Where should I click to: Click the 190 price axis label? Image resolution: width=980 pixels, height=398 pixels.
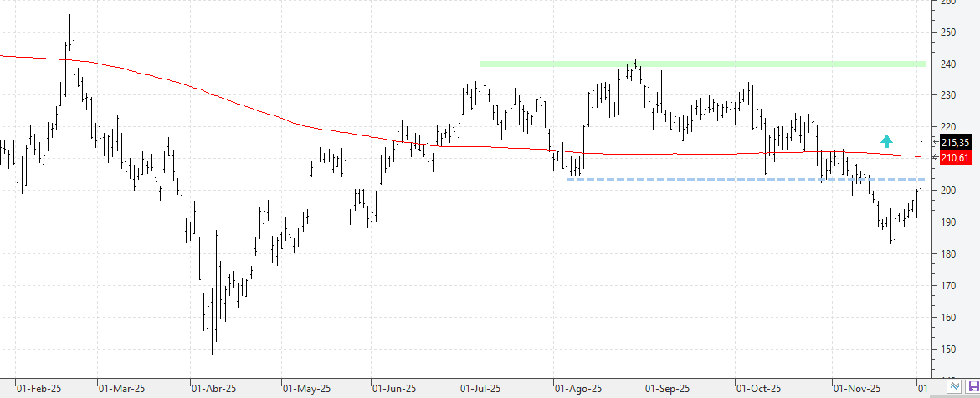[947, 222]
